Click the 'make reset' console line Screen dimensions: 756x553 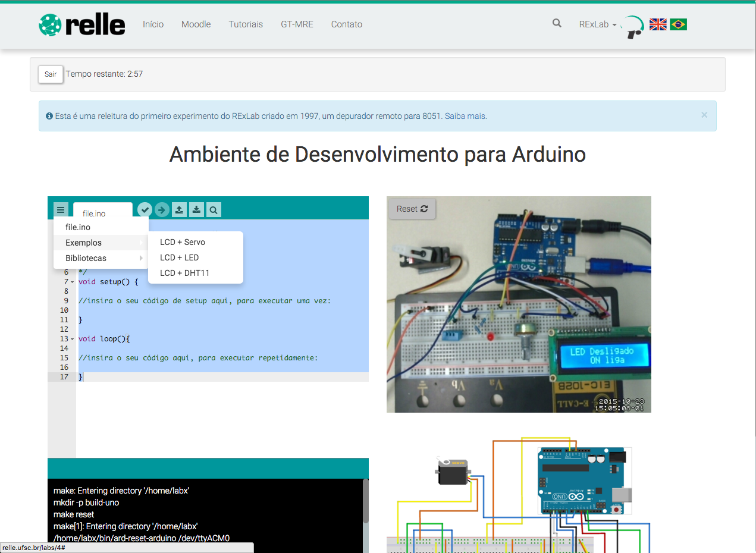pyautogui.click(x=74, y=514)
